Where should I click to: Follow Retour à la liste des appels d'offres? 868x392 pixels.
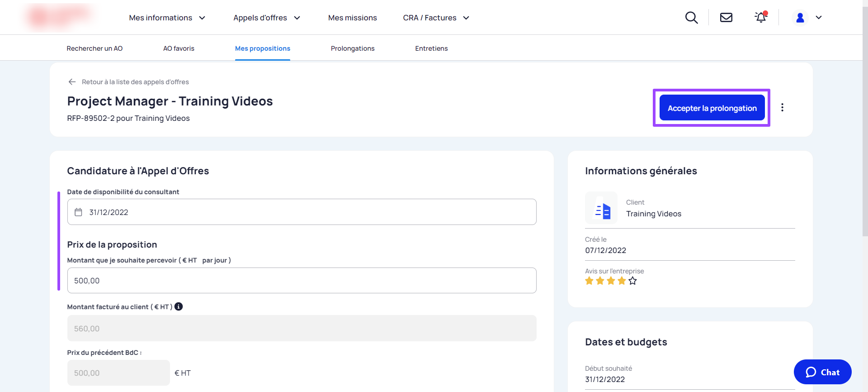coord(135,82)
